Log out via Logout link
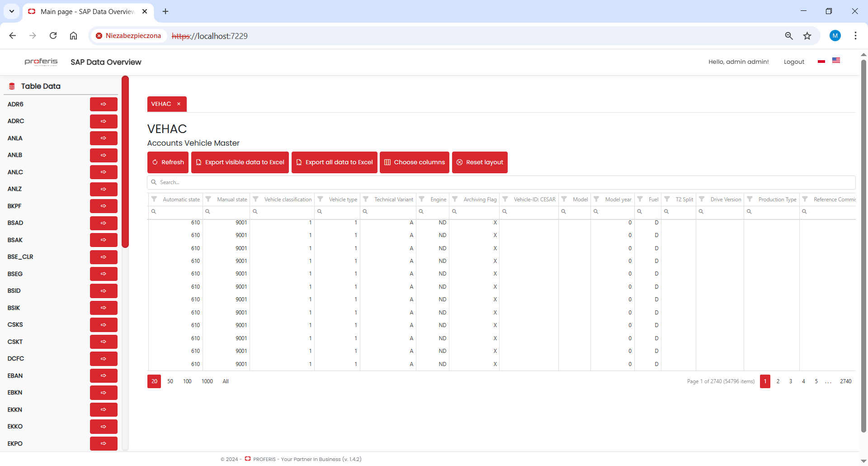The height and width of the screenshot is (466, 868). point(794,62)
